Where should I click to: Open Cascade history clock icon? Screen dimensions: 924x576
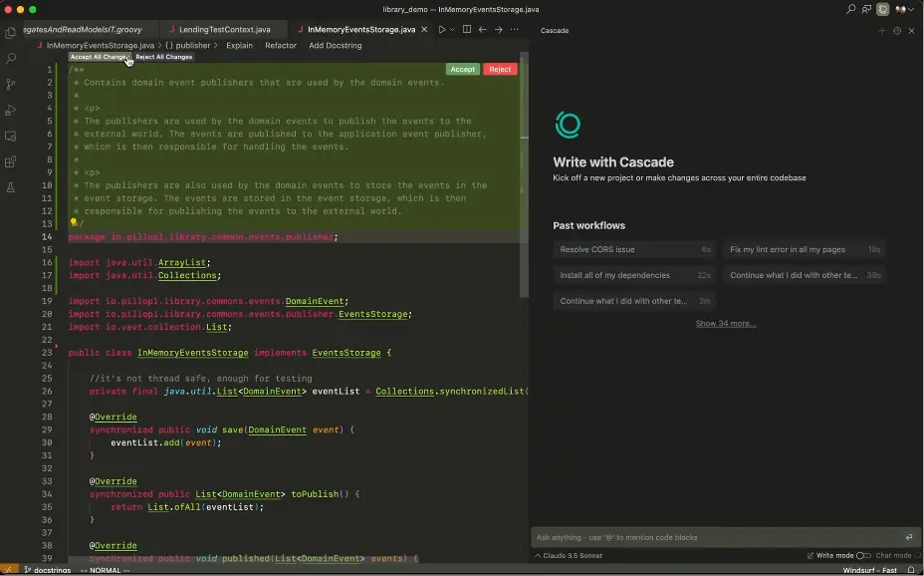point(896,31)
